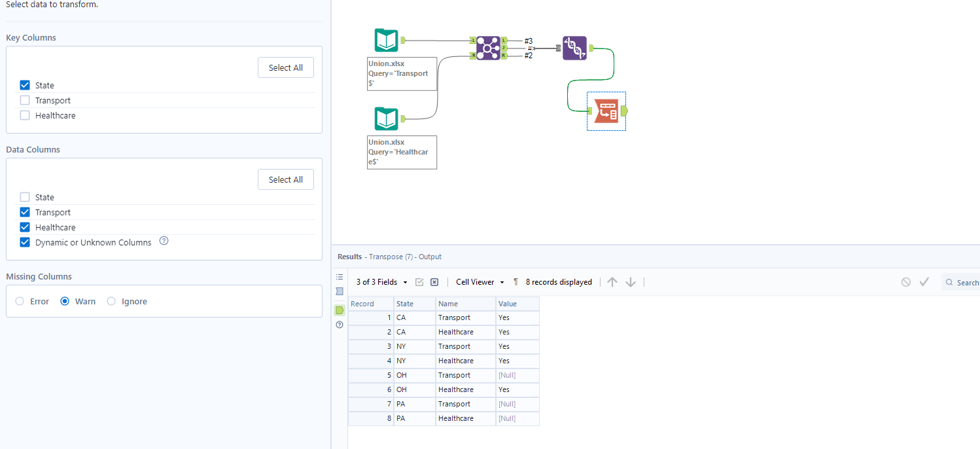The height and width of the screenshot is (449, 980).
Task: Click Select All for Data Columns
Action: click(285, 179)
